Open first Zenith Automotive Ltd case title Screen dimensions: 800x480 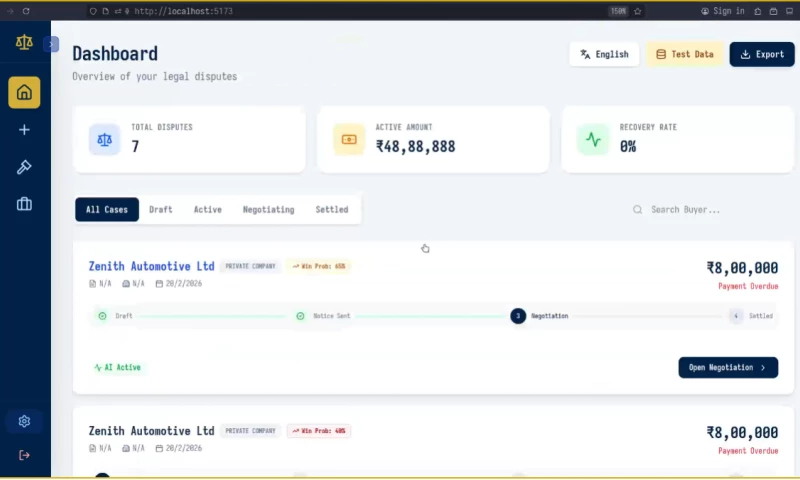(x=152, y=266)
